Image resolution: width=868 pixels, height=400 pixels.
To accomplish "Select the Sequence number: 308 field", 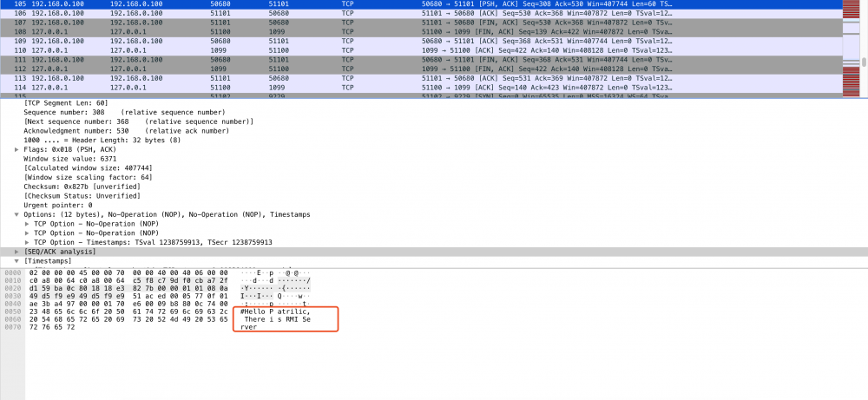I will point(124,112).
